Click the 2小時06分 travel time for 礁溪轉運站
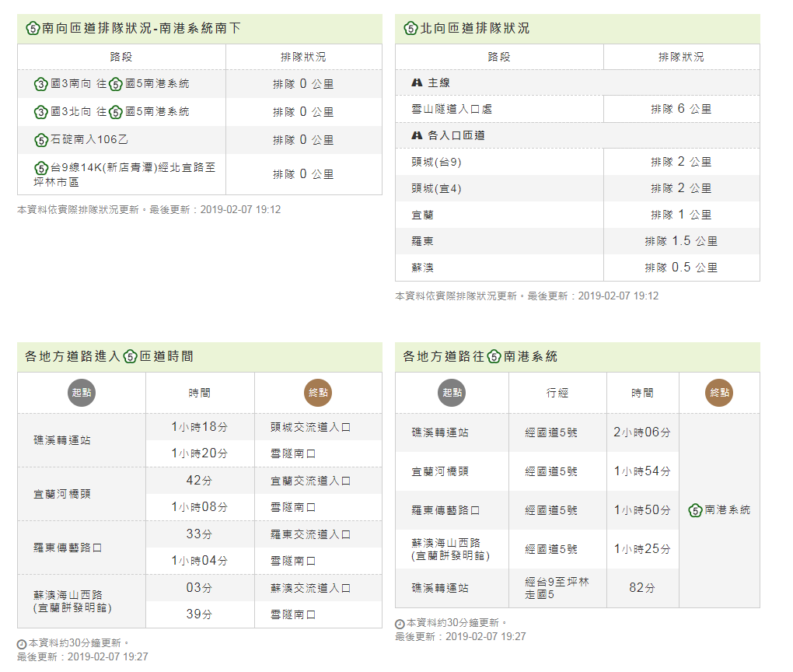Screen dimensions: 793x672 coord(642,432)
